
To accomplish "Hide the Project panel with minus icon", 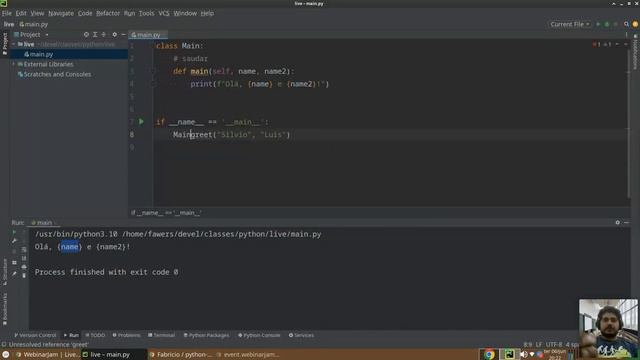I will click(123, 35).
